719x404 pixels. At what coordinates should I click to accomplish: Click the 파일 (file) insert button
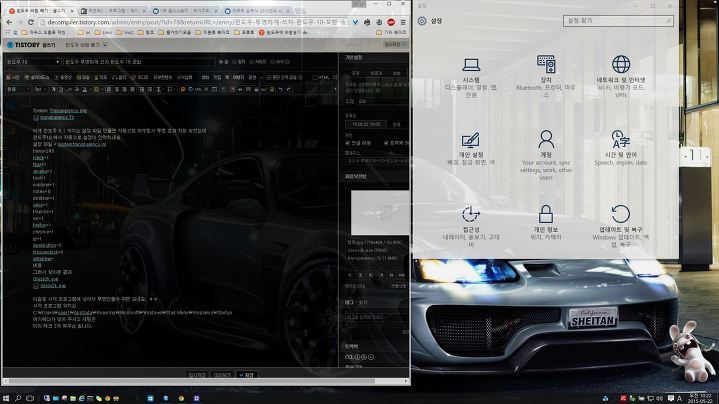83,77
